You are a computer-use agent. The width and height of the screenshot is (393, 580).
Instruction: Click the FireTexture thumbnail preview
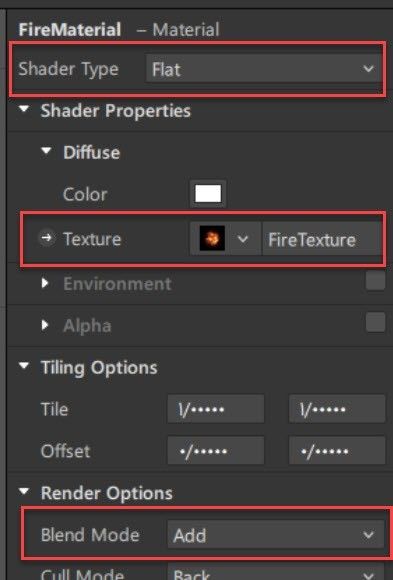coord(212,239)
